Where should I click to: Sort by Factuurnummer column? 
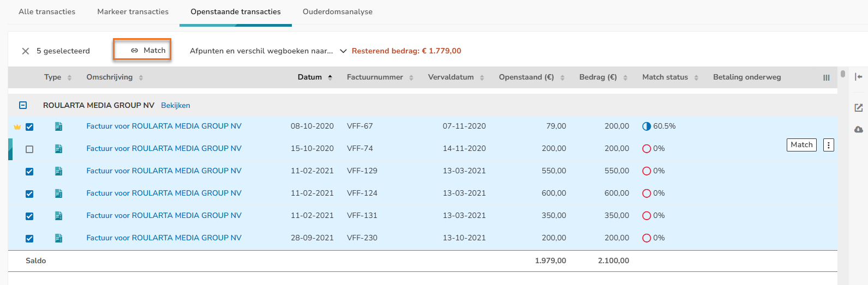click(380, 77)
